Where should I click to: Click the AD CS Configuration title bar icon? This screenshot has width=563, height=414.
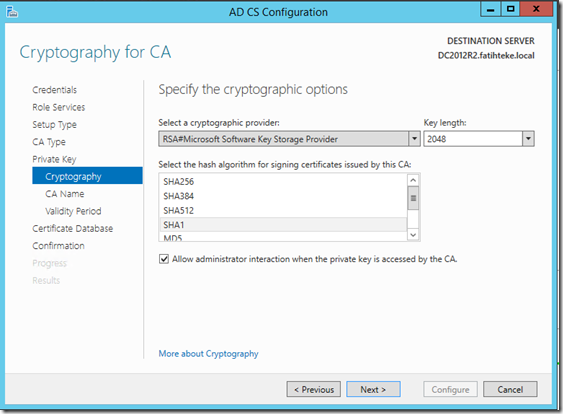tap(12, 12)
